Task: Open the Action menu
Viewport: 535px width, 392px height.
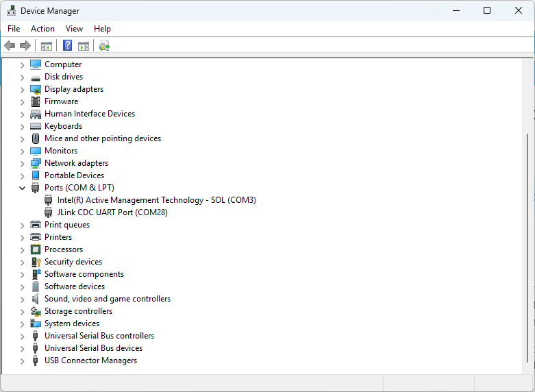Action: (x=42, y=29)
